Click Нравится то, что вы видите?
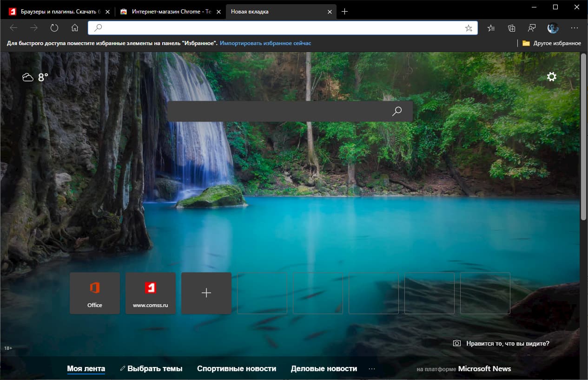 pyautogui.click(x=508, y=343)
